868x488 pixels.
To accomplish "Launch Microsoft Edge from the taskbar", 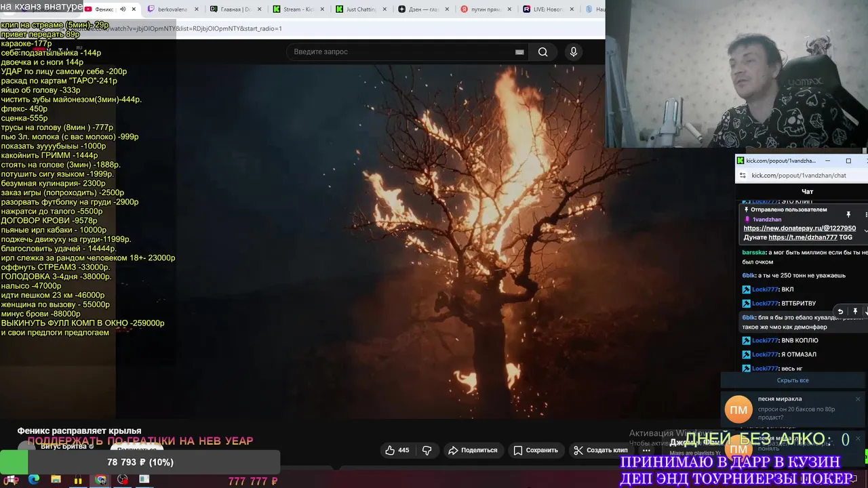I will tap(33, 480).
